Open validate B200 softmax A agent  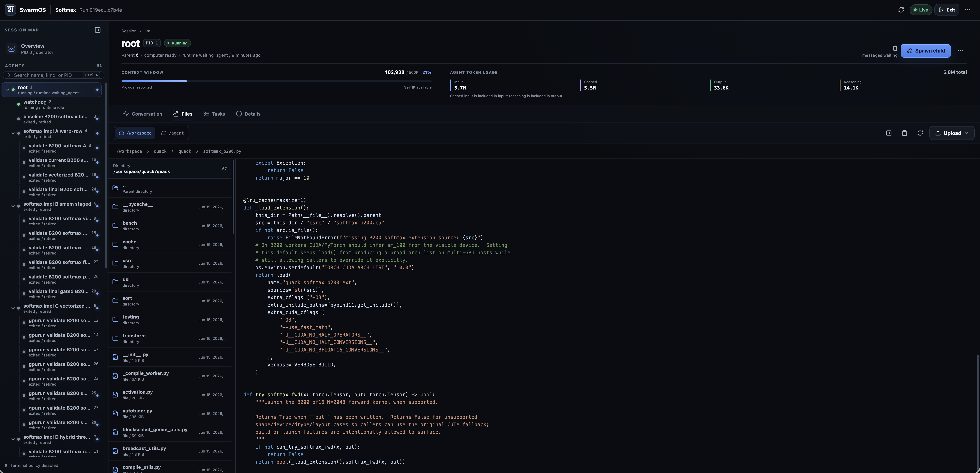point(60,148)
